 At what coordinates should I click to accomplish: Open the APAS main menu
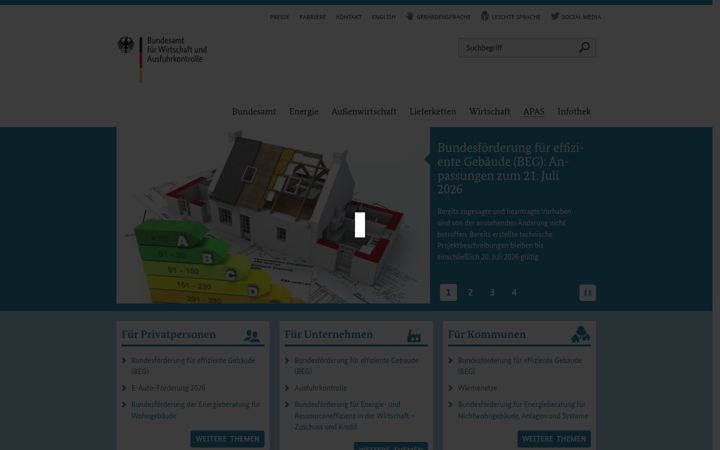coord(534,111)
